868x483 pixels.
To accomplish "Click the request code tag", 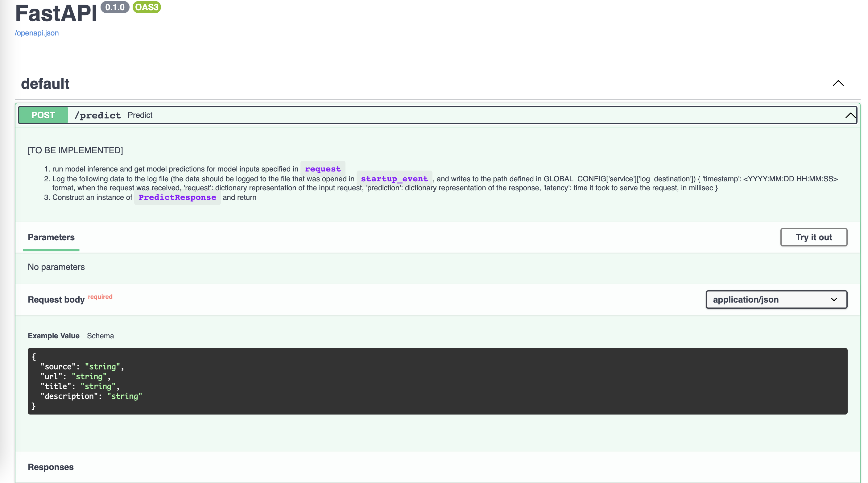I will 322,169.
